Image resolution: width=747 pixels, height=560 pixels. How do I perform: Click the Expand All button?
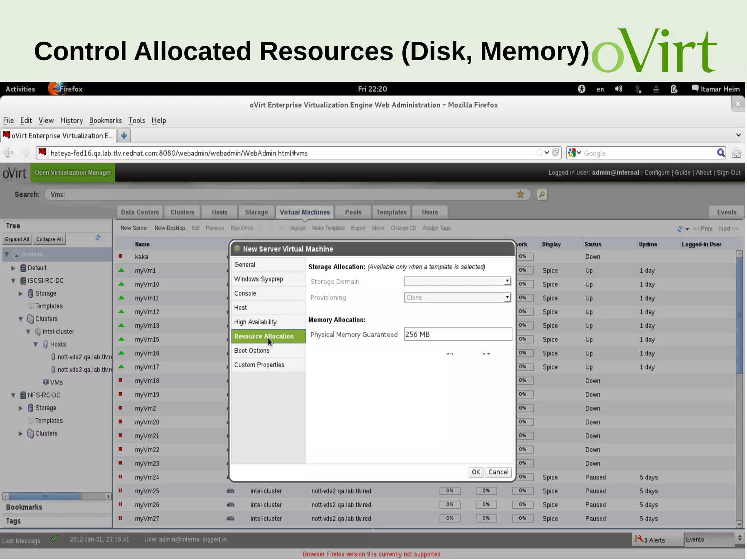point(17,239)
